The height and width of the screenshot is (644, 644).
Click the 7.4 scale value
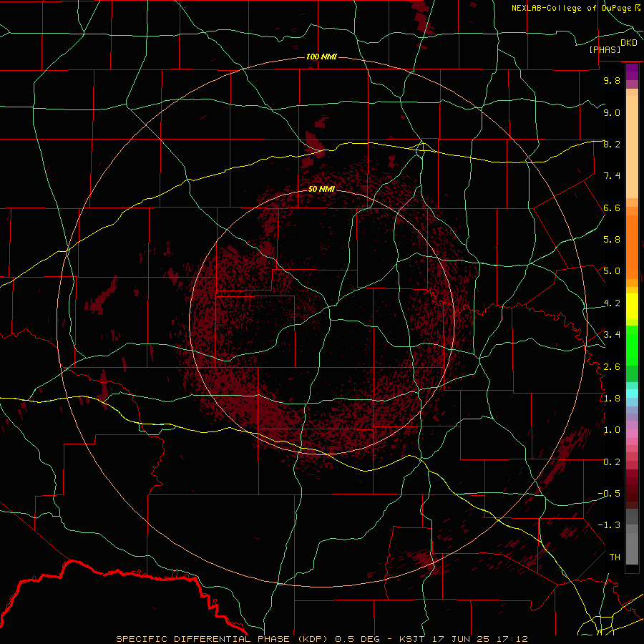point(612,176)
